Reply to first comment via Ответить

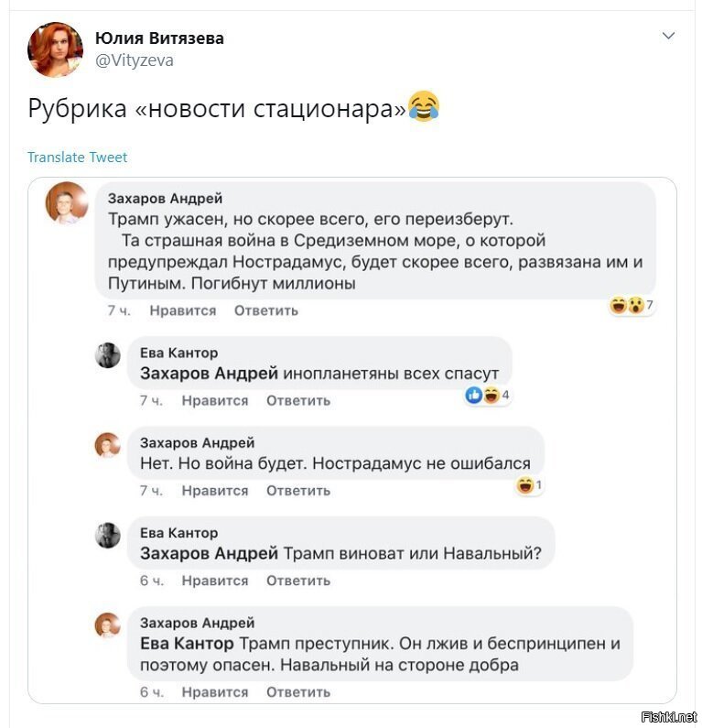click(x=265, y=310)
